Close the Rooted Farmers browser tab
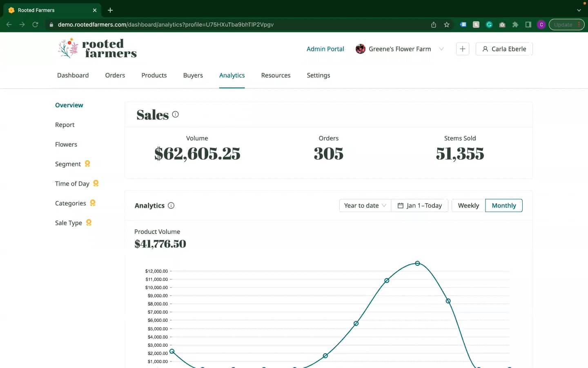 pos(95,10)
